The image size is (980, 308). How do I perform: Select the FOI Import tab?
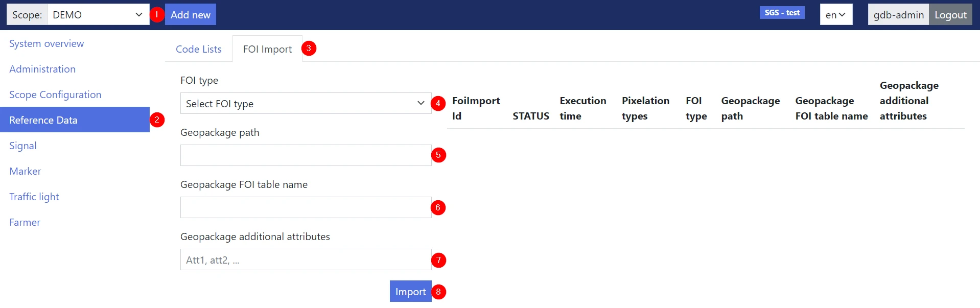click(x=267, y=50)
